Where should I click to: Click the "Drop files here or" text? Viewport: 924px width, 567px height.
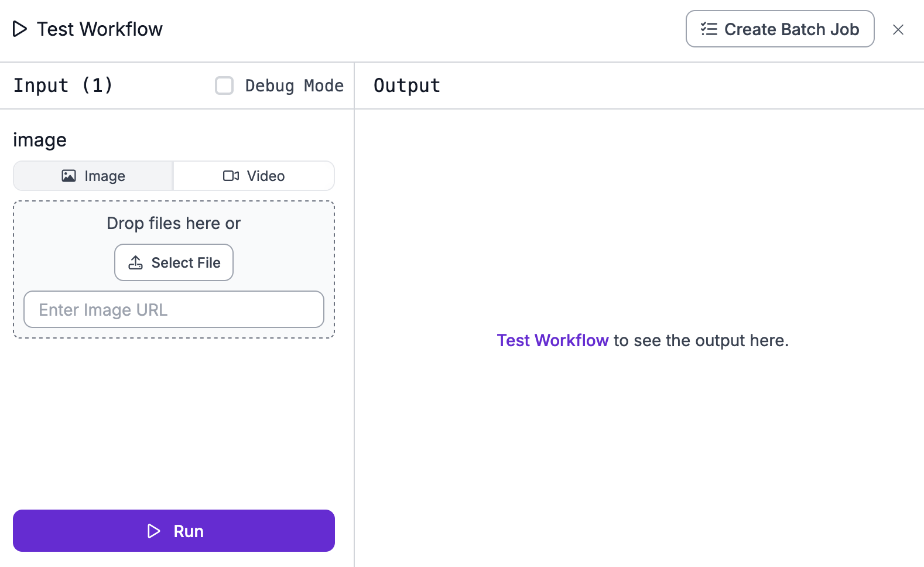point(173,223)
